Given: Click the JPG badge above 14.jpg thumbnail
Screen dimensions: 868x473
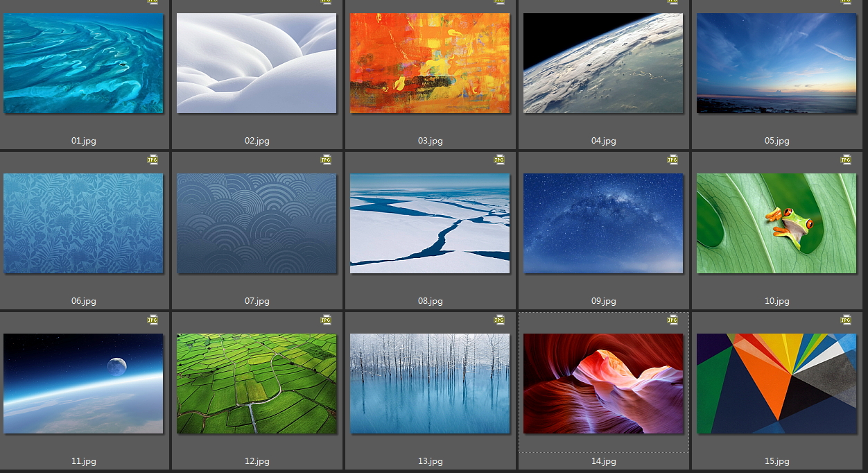Looking at the screenshot, I should click(672, 320).
